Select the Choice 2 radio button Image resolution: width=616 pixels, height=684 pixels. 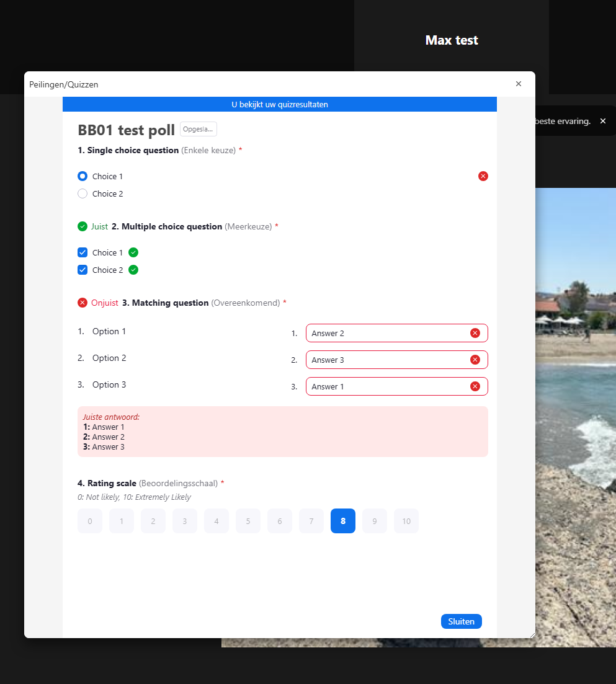click(x=83, y=193)
